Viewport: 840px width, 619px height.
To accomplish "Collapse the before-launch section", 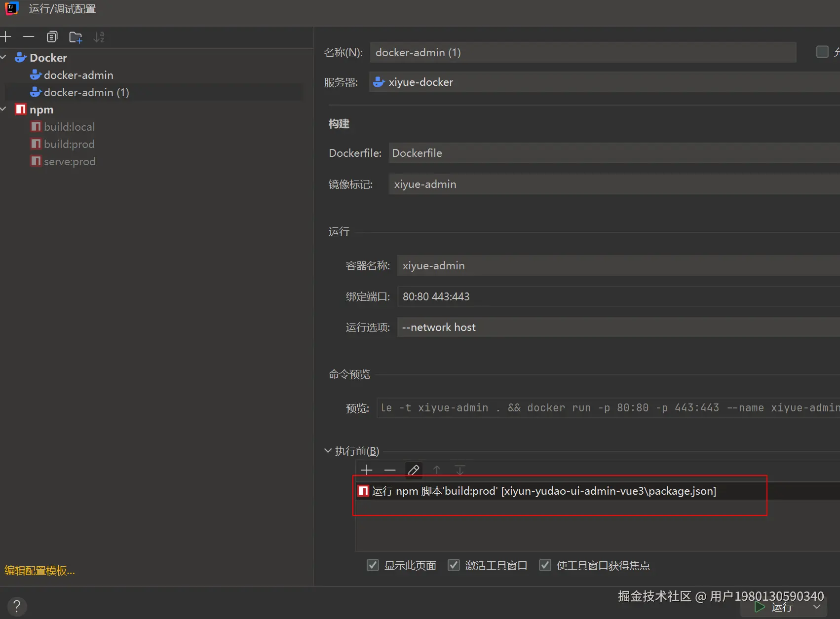I will 328,451.
